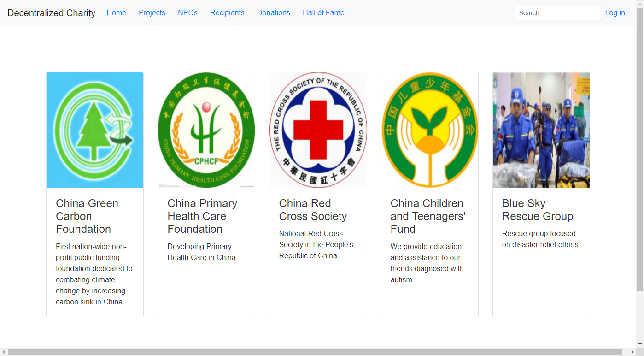This screenshot has height=356, width=644.
Task: Click the horizontal scrollbar left arrow
Action: (4, 352)
